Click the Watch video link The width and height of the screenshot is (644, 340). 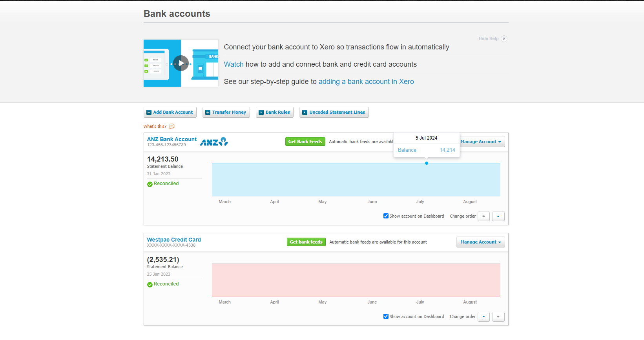point(234,64)
